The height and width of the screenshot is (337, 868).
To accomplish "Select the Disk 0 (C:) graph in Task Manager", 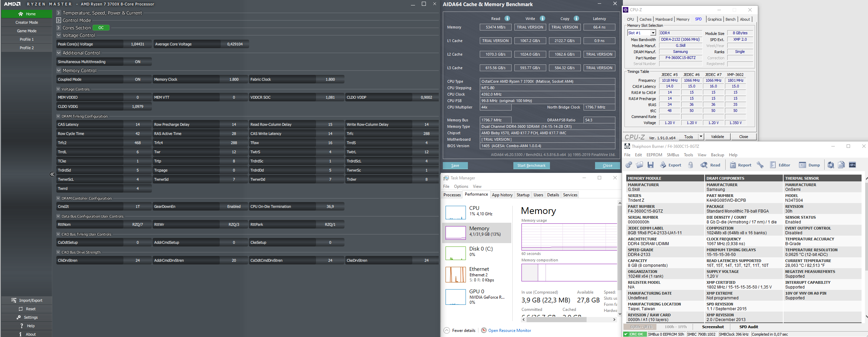I will point(455,253).
